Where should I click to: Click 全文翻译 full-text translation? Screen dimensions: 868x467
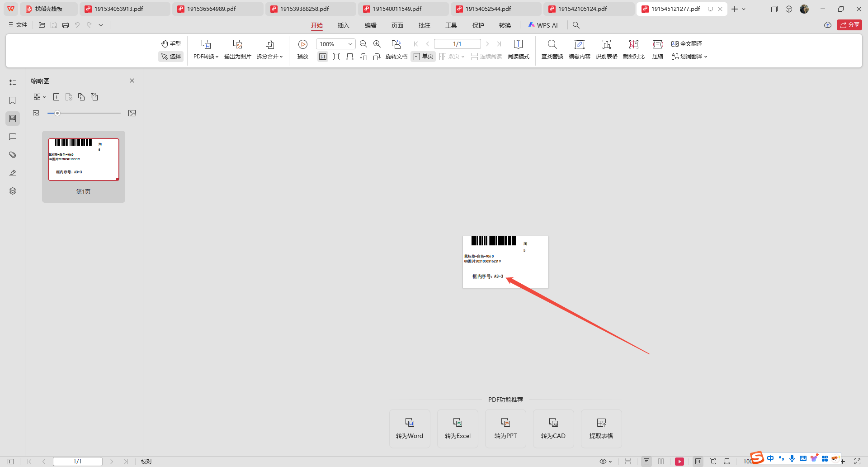click(x=687, y=44)
